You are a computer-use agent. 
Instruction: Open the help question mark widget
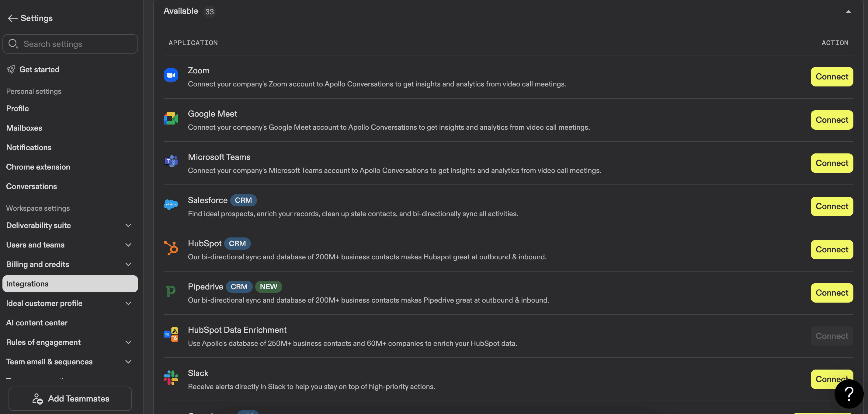[x=849, y=394]
